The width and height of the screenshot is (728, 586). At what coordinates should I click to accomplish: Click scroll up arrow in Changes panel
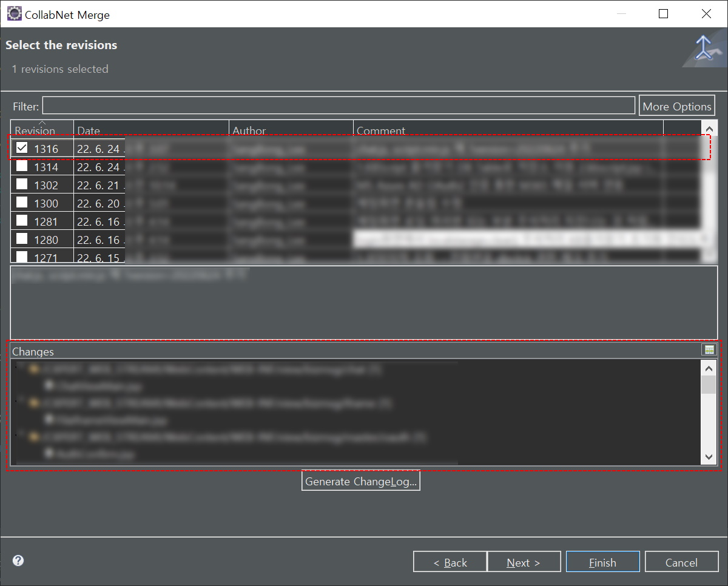pyautogui.click(x=709, y=368)
